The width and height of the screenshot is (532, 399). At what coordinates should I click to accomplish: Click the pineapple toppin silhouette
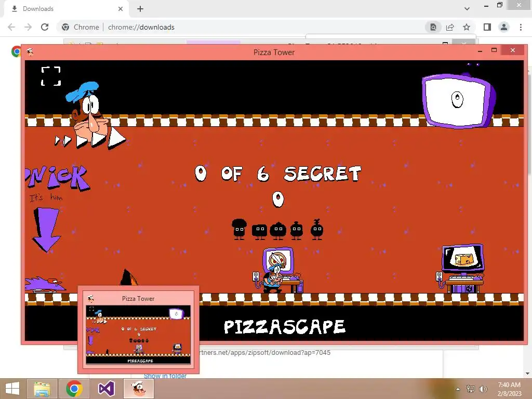(x=317, y=229)
